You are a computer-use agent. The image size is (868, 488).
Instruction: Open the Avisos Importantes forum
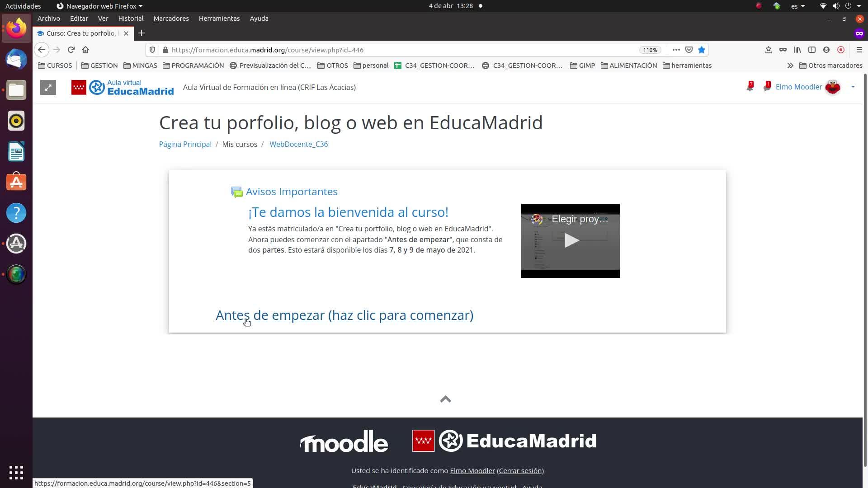click(291, 192)
